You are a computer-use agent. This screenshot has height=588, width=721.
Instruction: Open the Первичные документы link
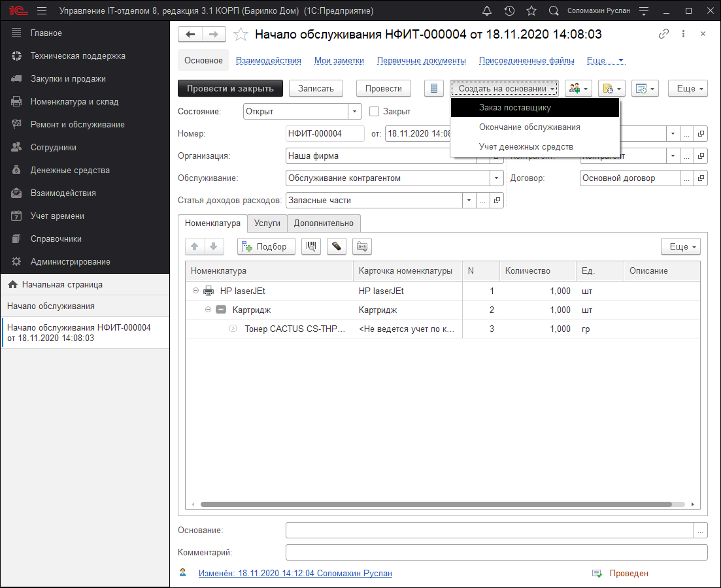pyautogui.click(x=421, y=61)
